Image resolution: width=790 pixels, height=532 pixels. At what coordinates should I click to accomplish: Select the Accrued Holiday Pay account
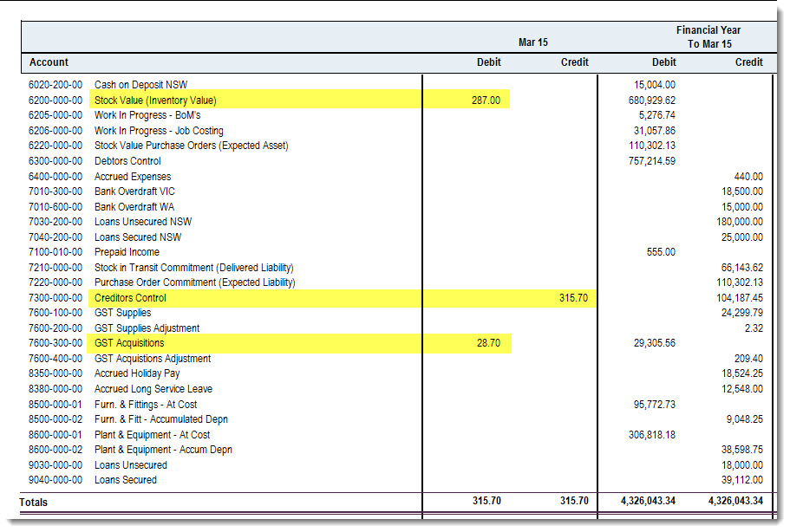click(137, 373)
